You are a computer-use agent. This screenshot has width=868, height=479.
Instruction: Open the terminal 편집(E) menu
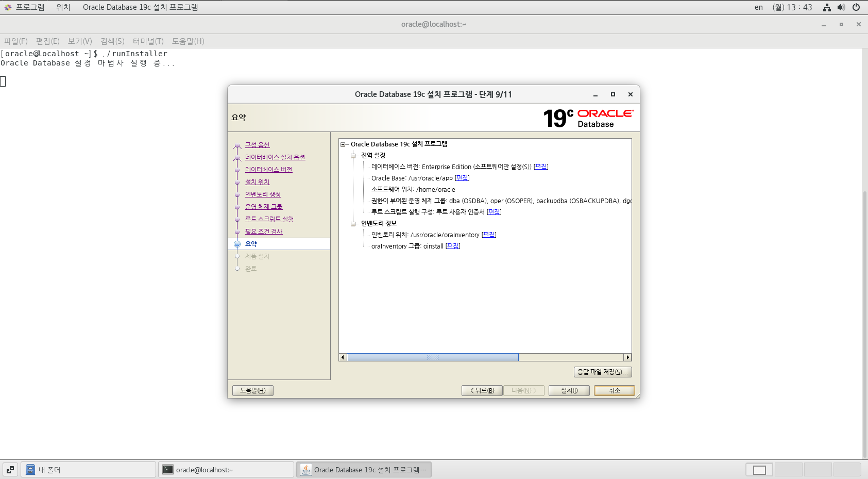click(48, 41)
